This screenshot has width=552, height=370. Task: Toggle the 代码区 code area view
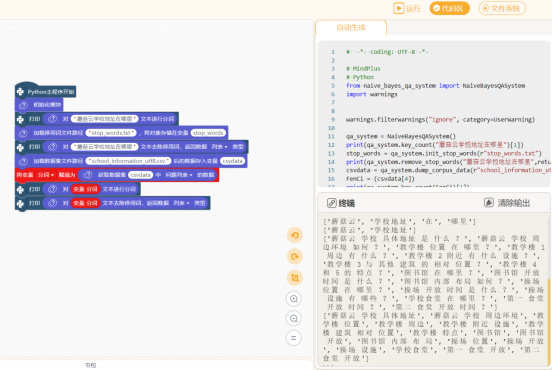pos(449,8)
